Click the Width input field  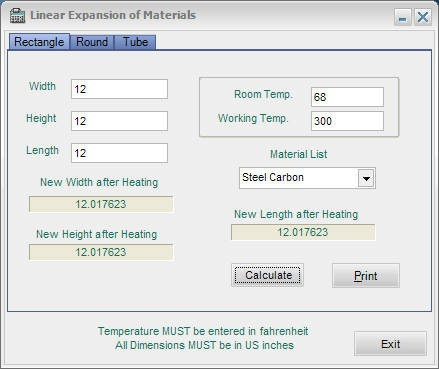pyautogui.click(x=119, y=89)
